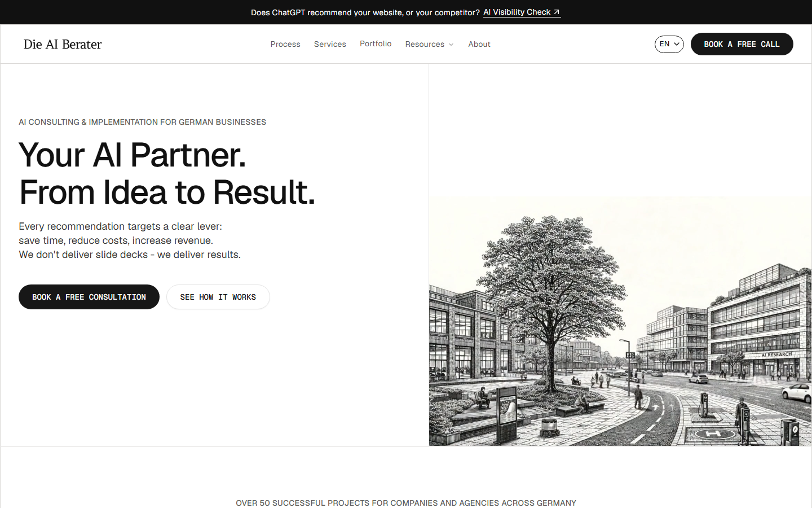
Task: Click the 'Every recommendation targets a clear lever' paragraph
Action: (x=130, y=240)
